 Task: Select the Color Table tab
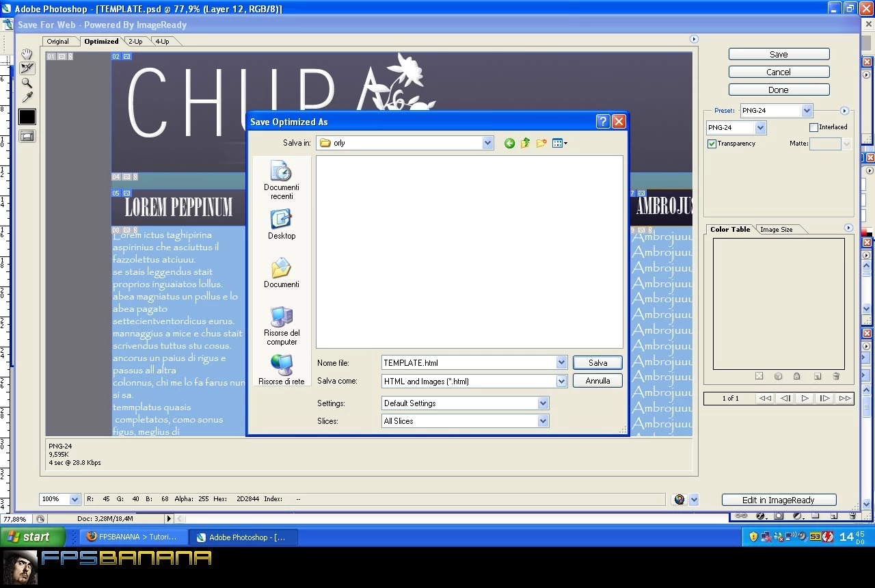click(730, 229)
